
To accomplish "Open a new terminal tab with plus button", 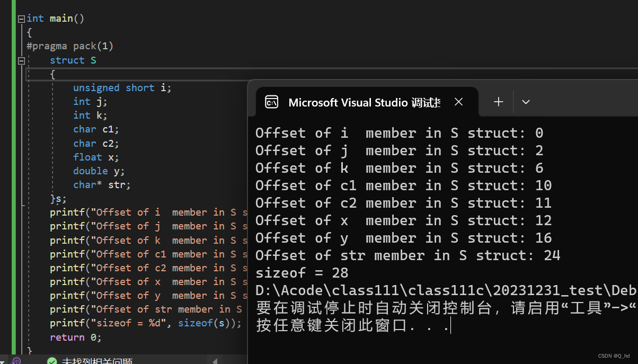I will pyautogui.click(x=498, y=102).
